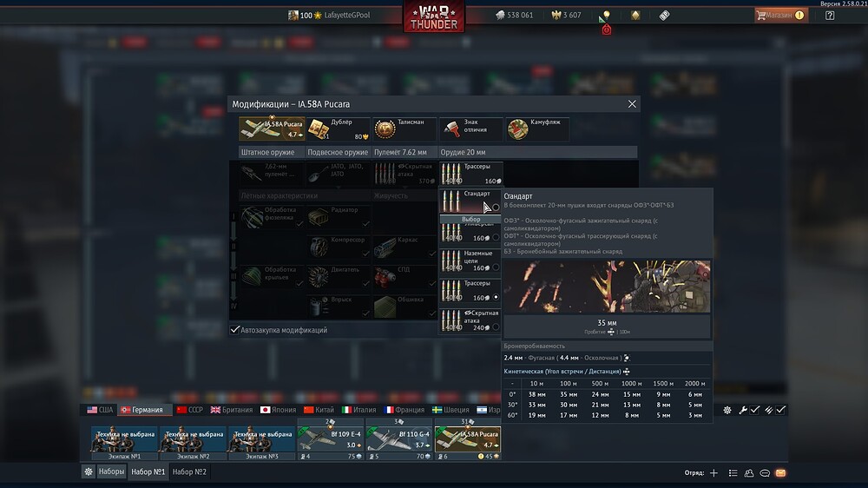This screenshot has height=488, width=868.
Task: Click the Golden Eagles balance 3 607
Action: click(566, 15)
